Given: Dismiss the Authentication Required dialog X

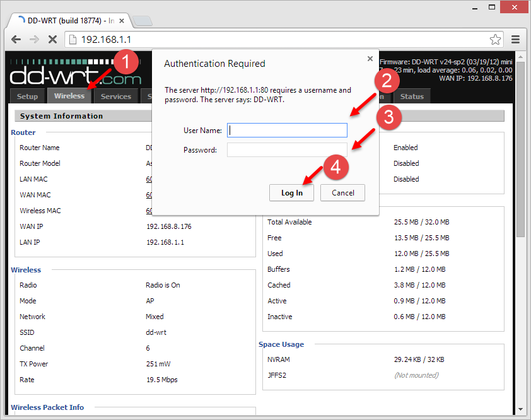Looking at the screenshot, I should point(370,59).
